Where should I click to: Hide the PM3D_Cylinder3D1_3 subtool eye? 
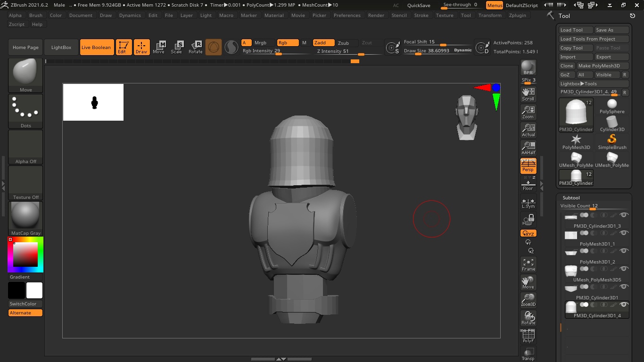624,215
